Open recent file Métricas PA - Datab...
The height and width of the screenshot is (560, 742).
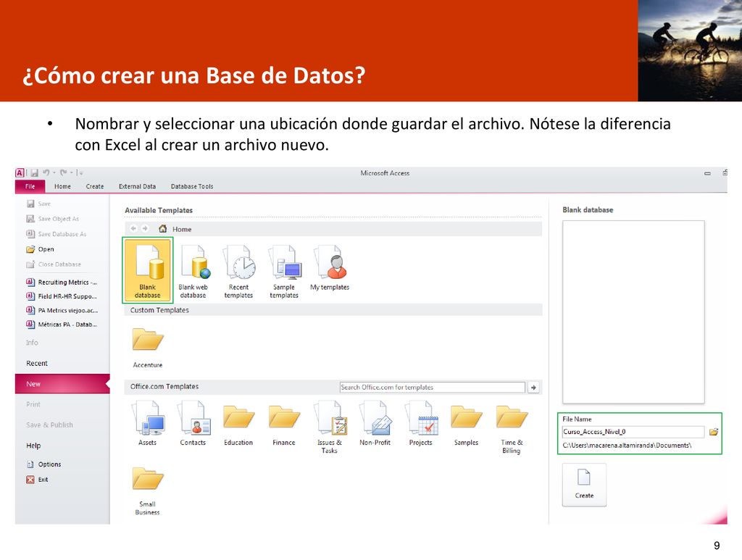click(x=62, y=325)
